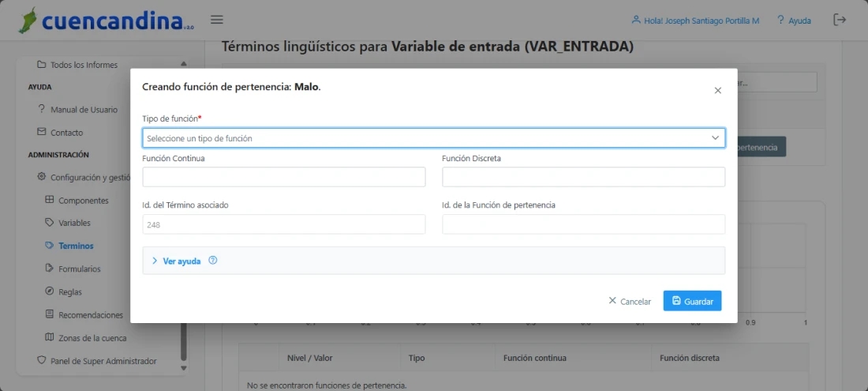Open Reglas from the sidebar
This screenshot has height=391, width=868.
69,292
